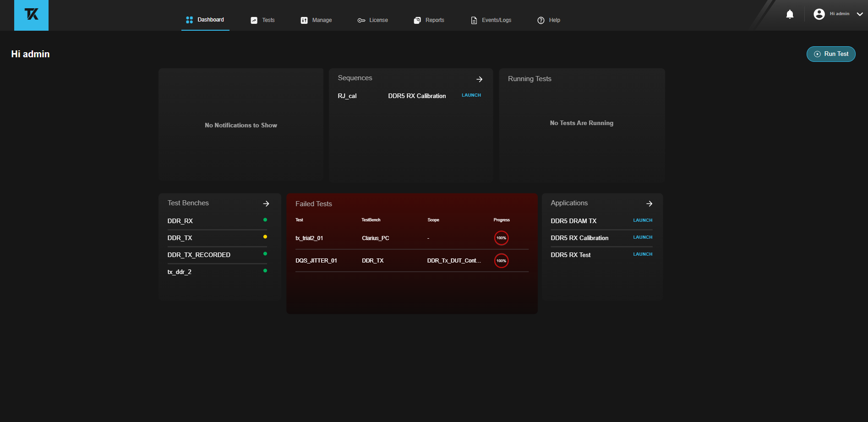
Task: Expand the Hi admin account dropdown
Action: [x=860, y=14]
